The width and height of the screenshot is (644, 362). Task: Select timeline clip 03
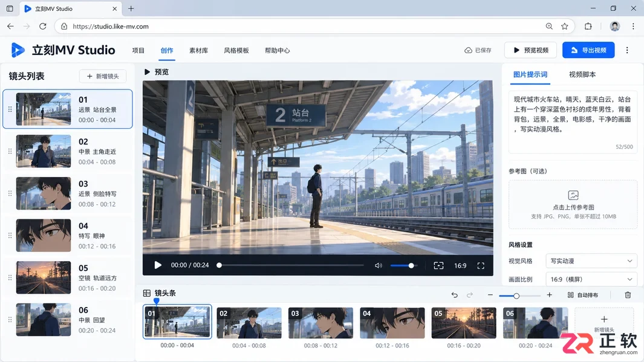pyautogui.click(x=320, y=323)
